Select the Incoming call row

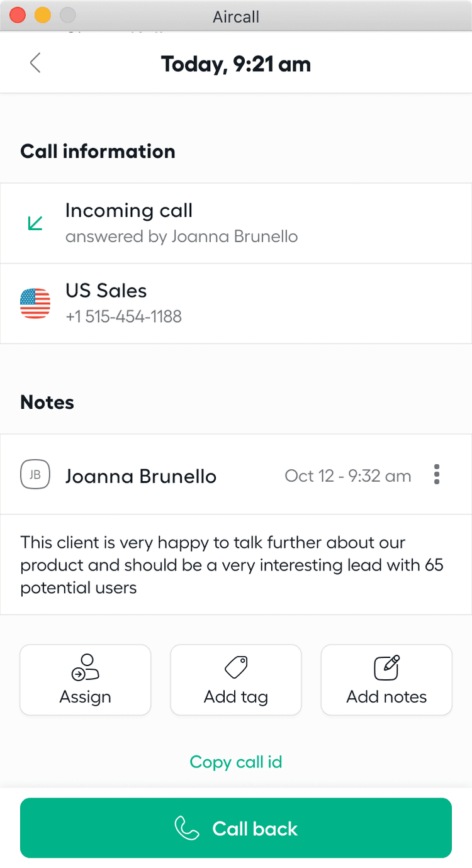point(236,223)
